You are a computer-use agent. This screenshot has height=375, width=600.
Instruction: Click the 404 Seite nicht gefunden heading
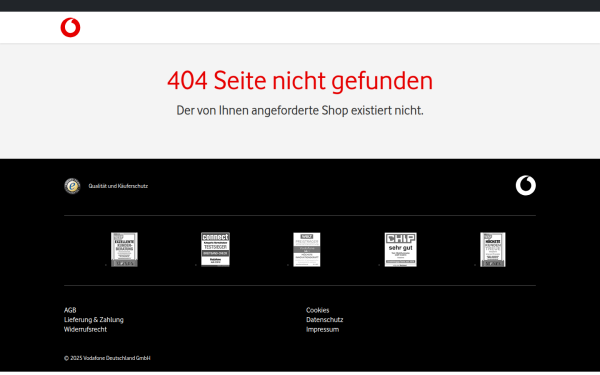300,81
